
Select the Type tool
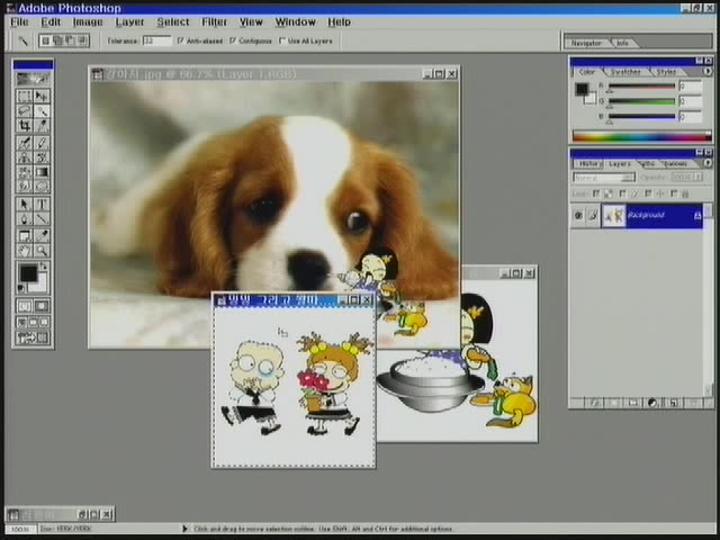42,204
